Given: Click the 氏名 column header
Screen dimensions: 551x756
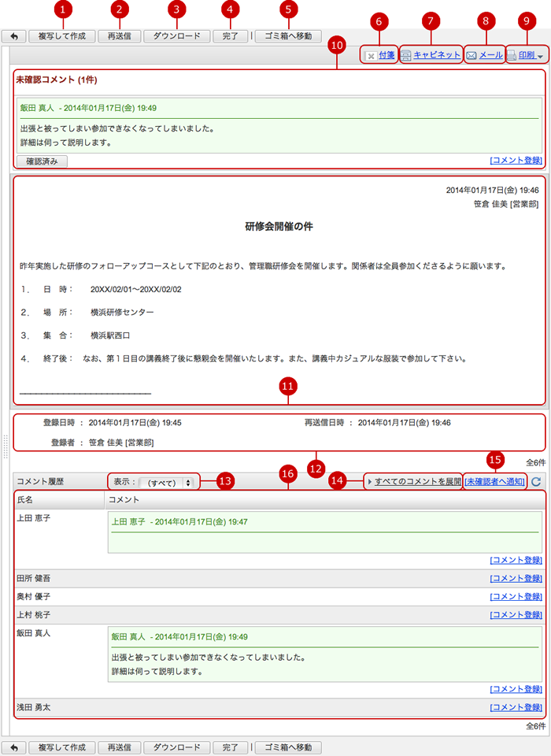Looking at the screenshot, I should [x=59, y=500].
